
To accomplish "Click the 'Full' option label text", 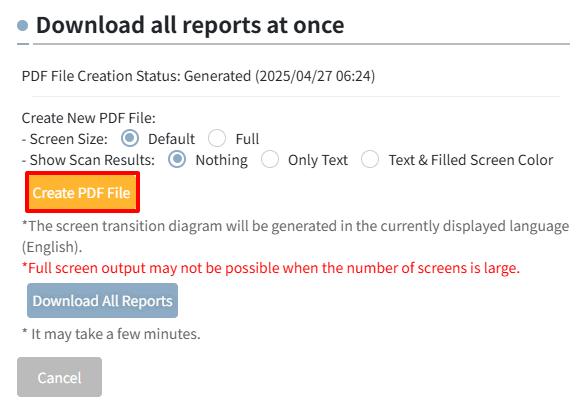I will tap(247, 139).
